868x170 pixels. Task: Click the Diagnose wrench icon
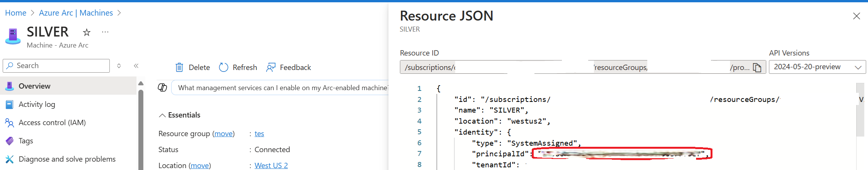coord(10,159)
